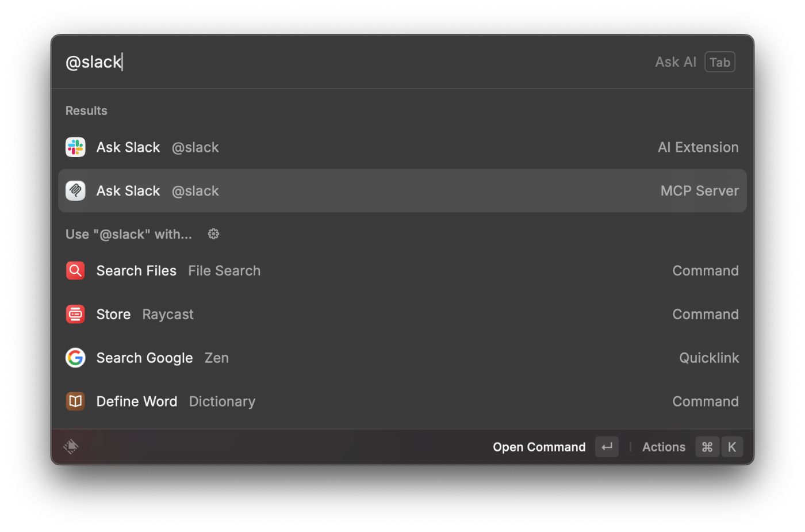Click the Zen subtitle text
This screenshot has width=805, height=532.
click(x=217, y=358)
